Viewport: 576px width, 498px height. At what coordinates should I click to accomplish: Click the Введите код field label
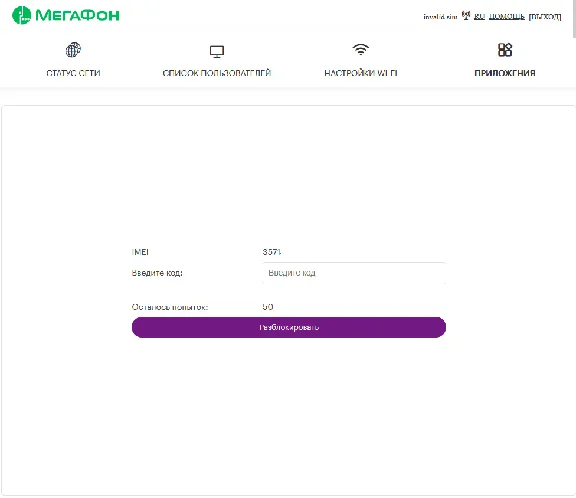157,273
